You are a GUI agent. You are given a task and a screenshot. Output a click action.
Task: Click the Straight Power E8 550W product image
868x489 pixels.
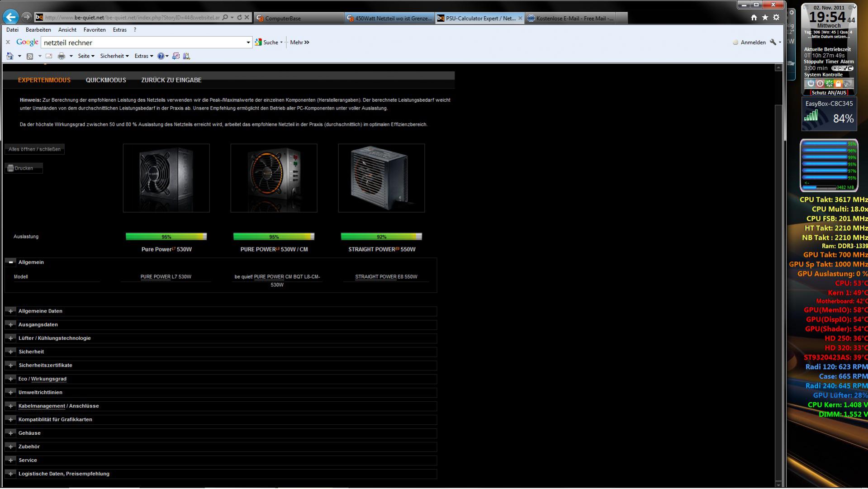pyautogui.click(x=381, y=178)
